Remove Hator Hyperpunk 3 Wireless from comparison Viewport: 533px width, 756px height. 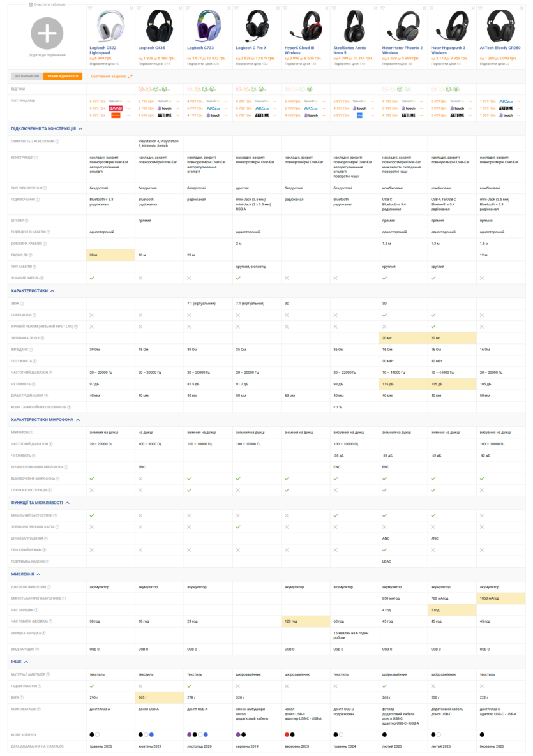(x=473, y=8)
